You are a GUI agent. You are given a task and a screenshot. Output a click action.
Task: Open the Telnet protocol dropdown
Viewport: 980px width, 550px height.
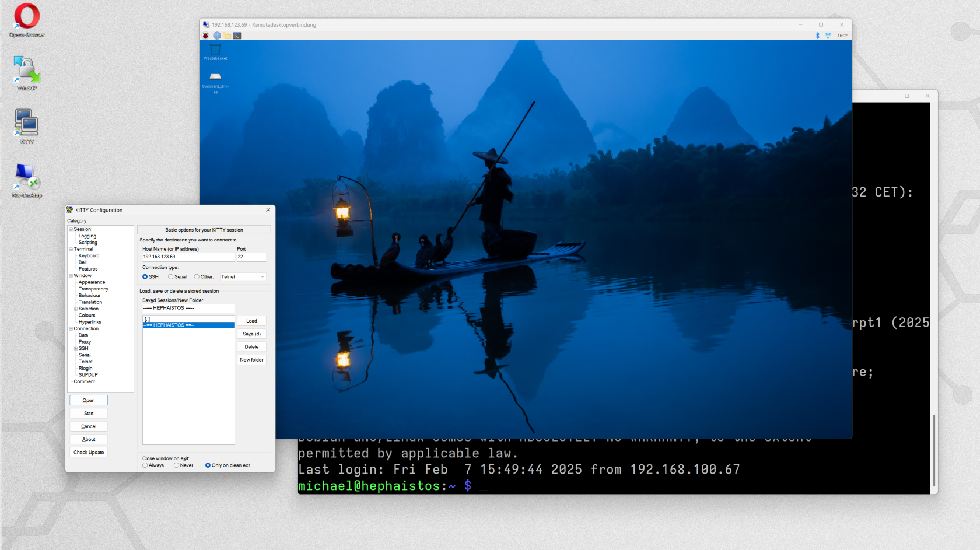pyautogui.click(x=243, y=277)
